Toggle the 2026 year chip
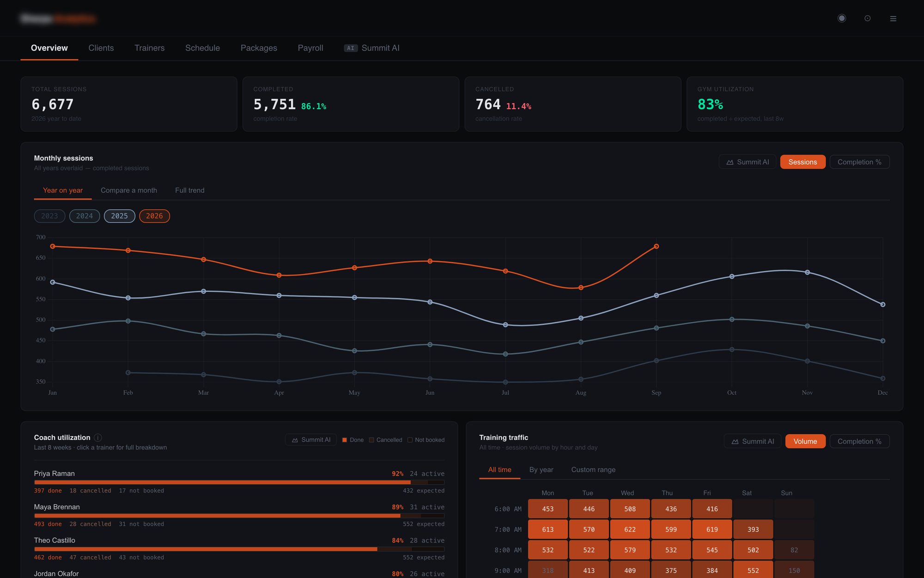This screenshot has width=924, height=578. pos(154,216)
